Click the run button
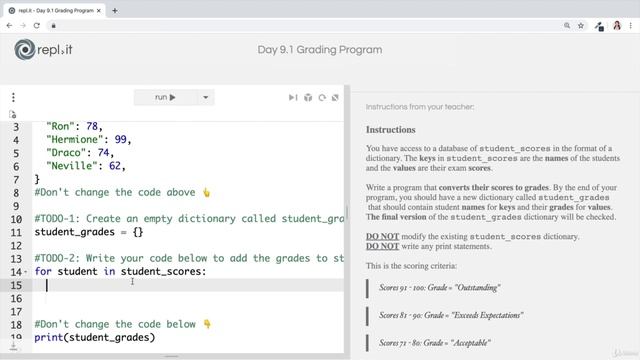Image resolution: width=640 pixels, height=360 pixels. pyautogui.click(x=165, y=97)
